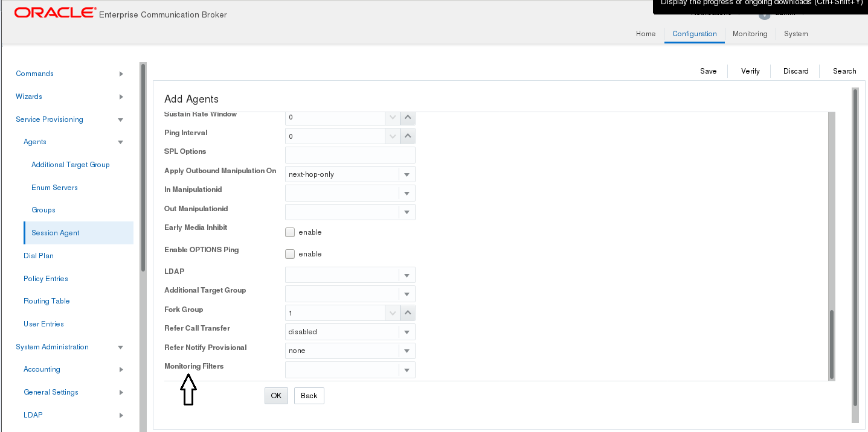Click the Save button in toolbar
The image size is (868, 432).
click(x=708, y=71)
